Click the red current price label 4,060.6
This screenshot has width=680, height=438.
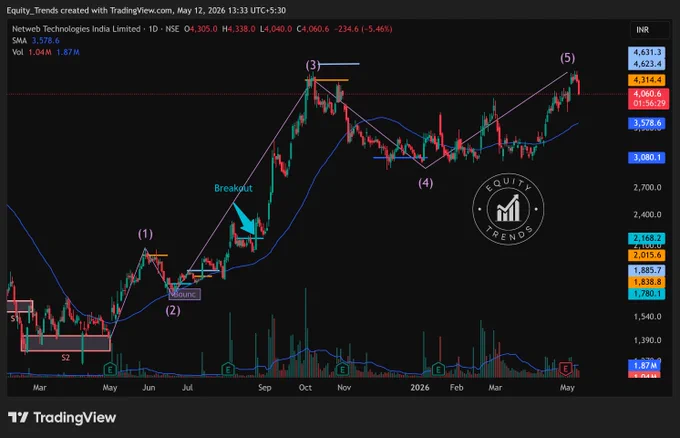(x=648, y=94)
